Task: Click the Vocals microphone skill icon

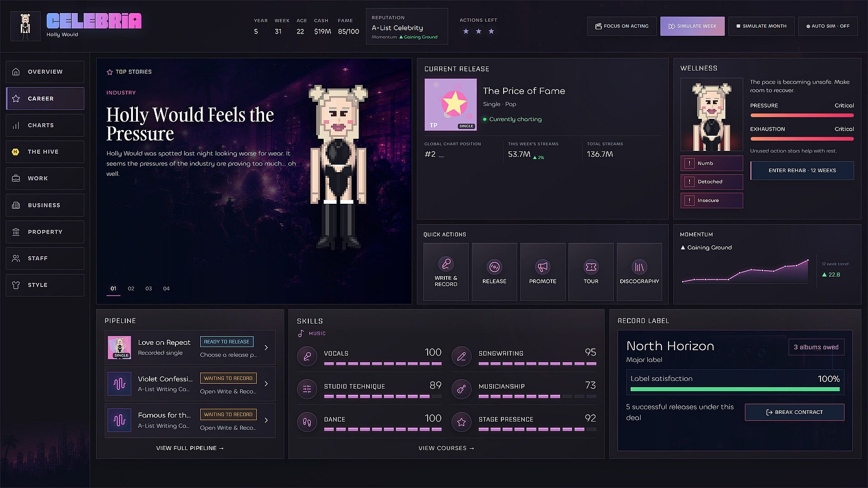Action: (307, 357)
